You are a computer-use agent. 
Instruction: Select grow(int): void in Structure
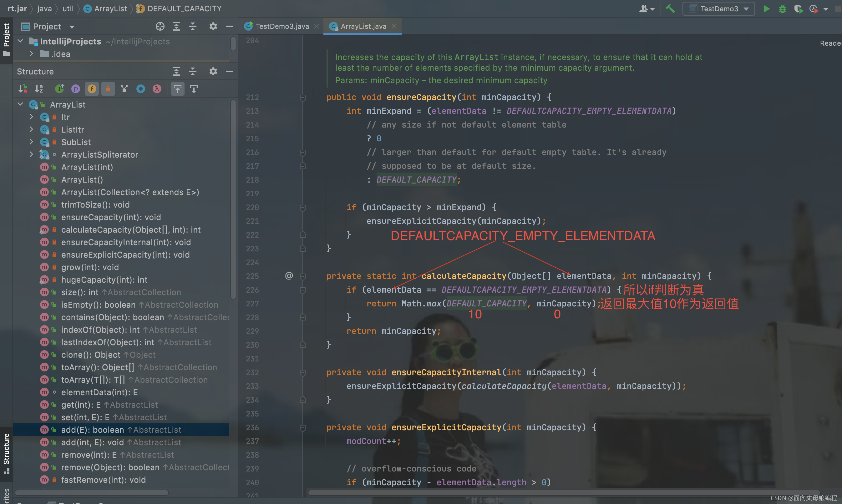[90, 267]
